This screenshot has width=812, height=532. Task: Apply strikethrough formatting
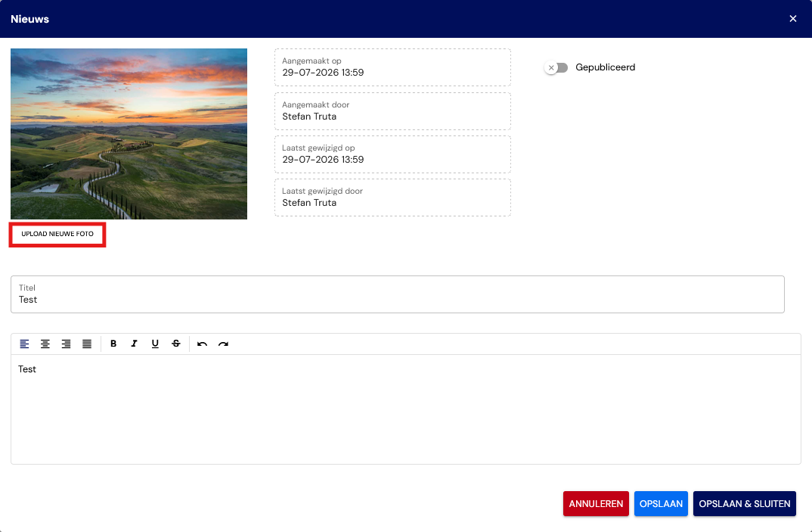(x=176, y=344)
